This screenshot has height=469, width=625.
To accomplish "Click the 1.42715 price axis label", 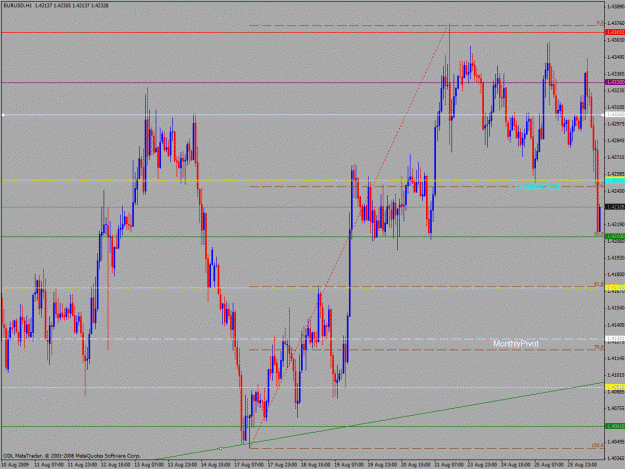I will click(x=616, y=157).
